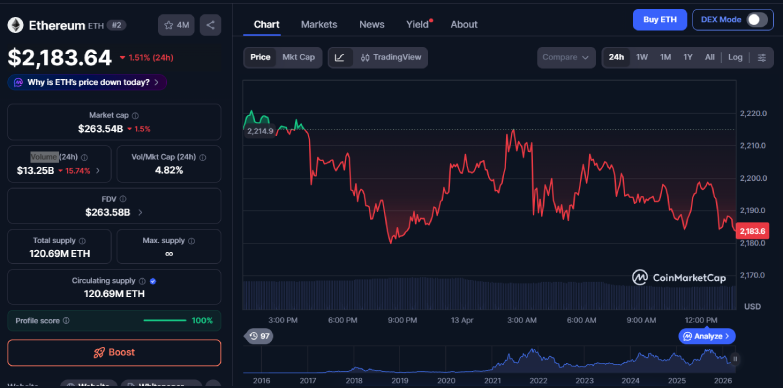Open Why is ETH's price down today
The image size is (783, 388).
87,82
